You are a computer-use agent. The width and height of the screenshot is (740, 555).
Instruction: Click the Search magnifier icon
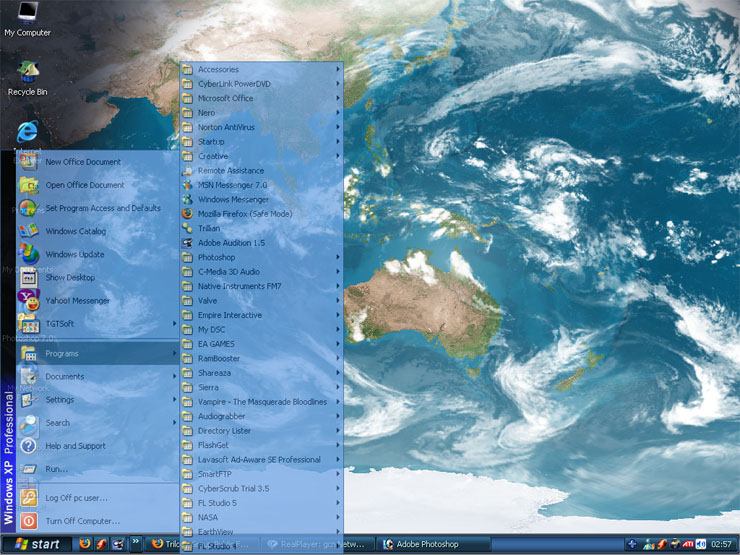28,423
